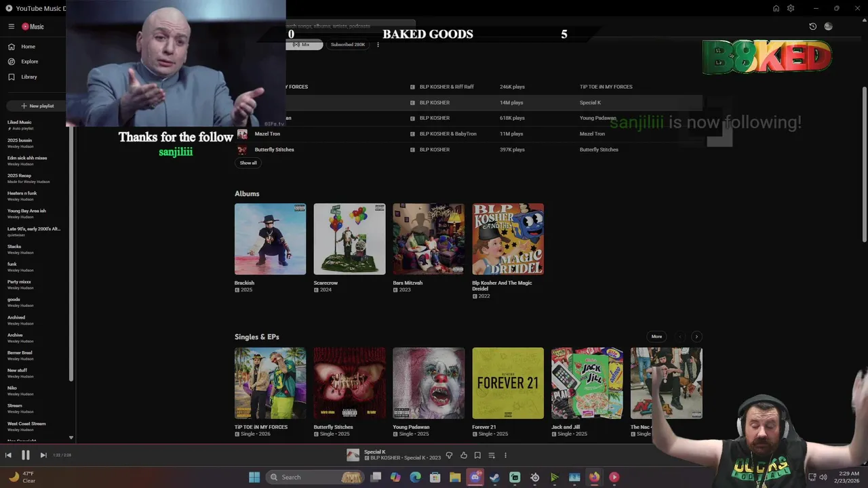Open File Explorer from taskbar

455,477
